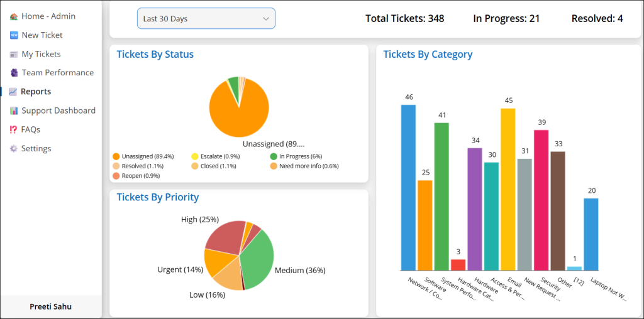This screenshot has width=644, height=319.
Task: Click the Unassigned (89.... pie label
Action: tap(274, 144)
